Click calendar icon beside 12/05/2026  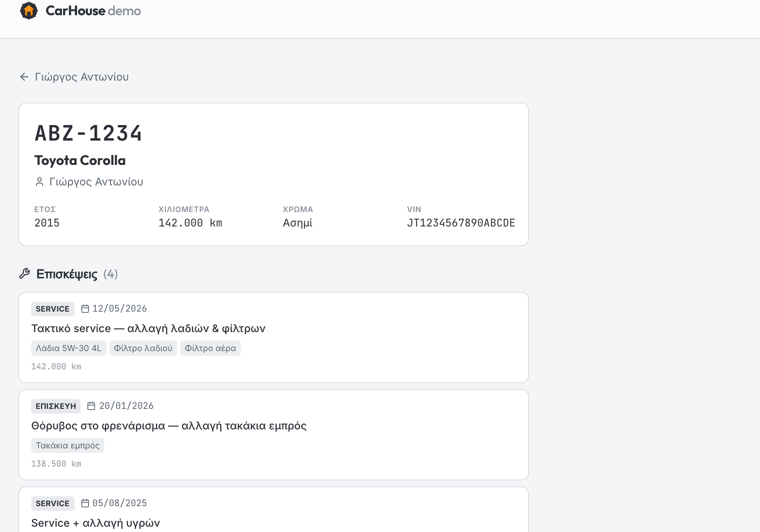(x=85, y=309)
